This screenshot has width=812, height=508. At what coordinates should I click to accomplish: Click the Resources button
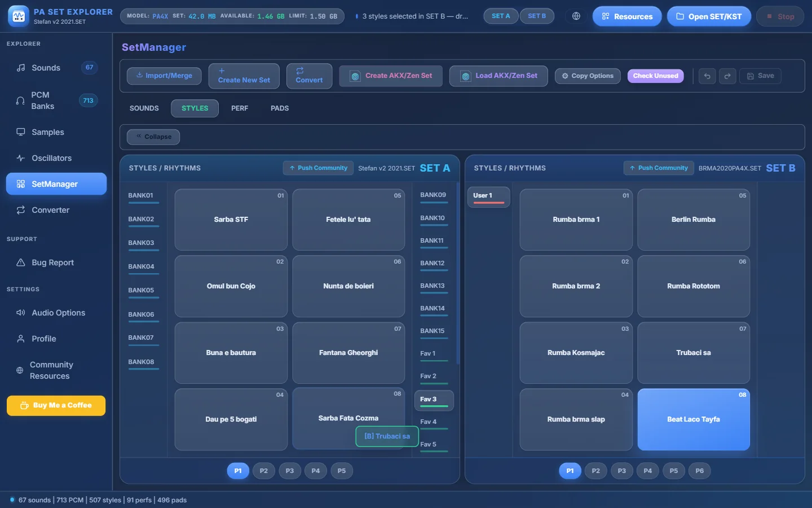pos(627,16)
